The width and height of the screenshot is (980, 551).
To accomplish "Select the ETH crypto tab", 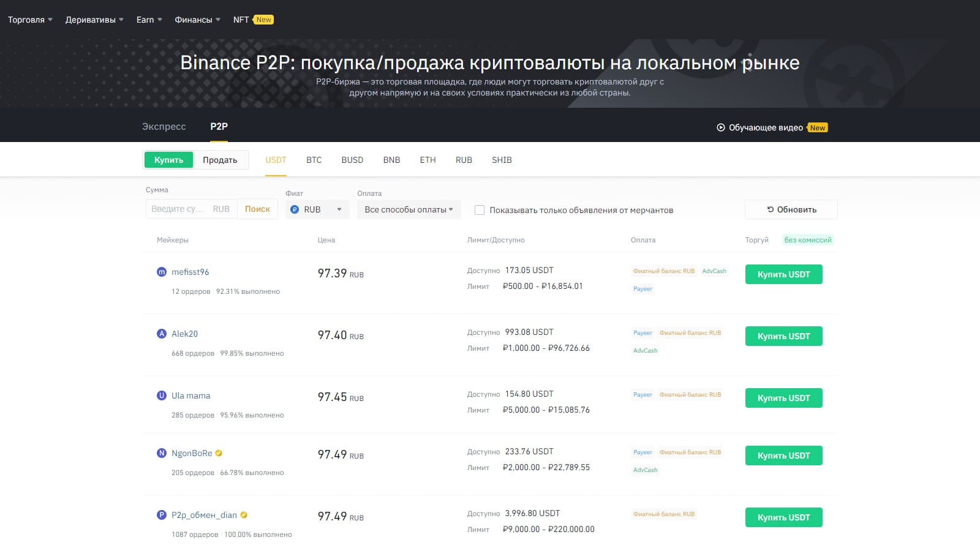I will [x=428, y=160].
